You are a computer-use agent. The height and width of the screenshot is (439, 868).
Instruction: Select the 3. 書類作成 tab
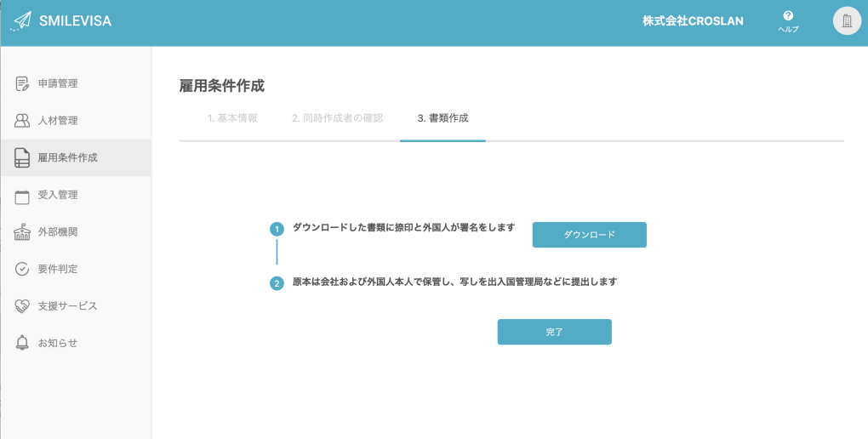tap(443, 118)
